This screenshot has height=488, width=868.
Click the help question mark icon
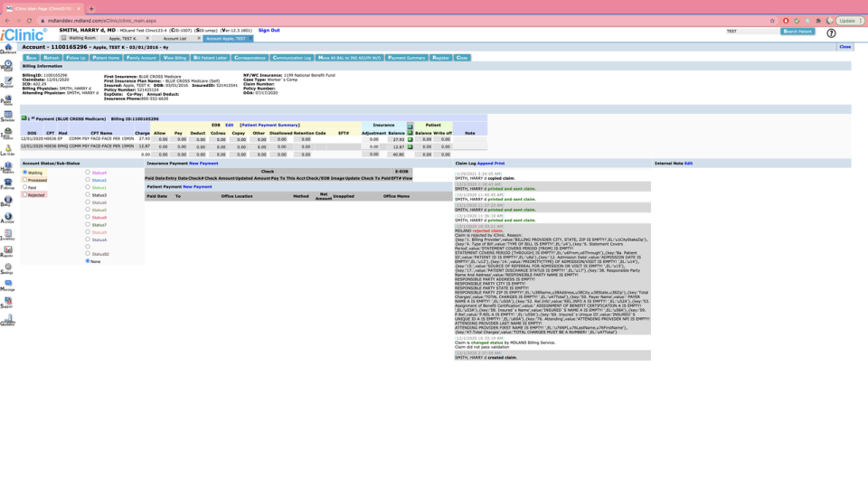pyautogui.click(x=831, y=33)
